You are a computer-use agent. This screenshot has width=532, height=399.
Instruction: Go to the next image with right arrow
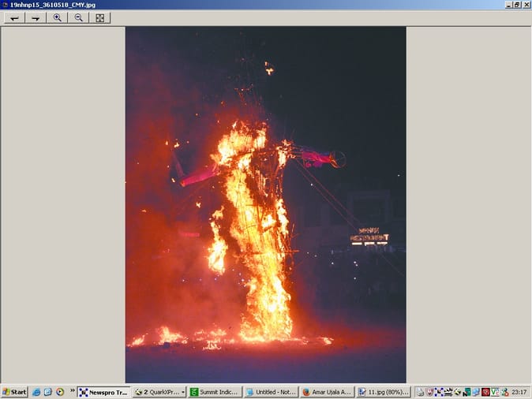(x=36, y=17)
